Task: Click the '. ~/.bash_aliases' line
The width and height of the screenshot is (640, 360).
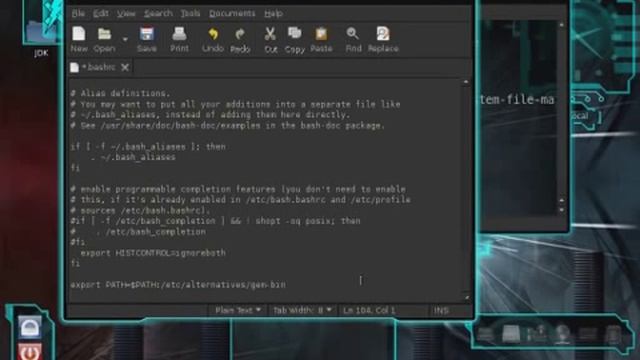Action: pyautogui.click(x=133, y=157)
